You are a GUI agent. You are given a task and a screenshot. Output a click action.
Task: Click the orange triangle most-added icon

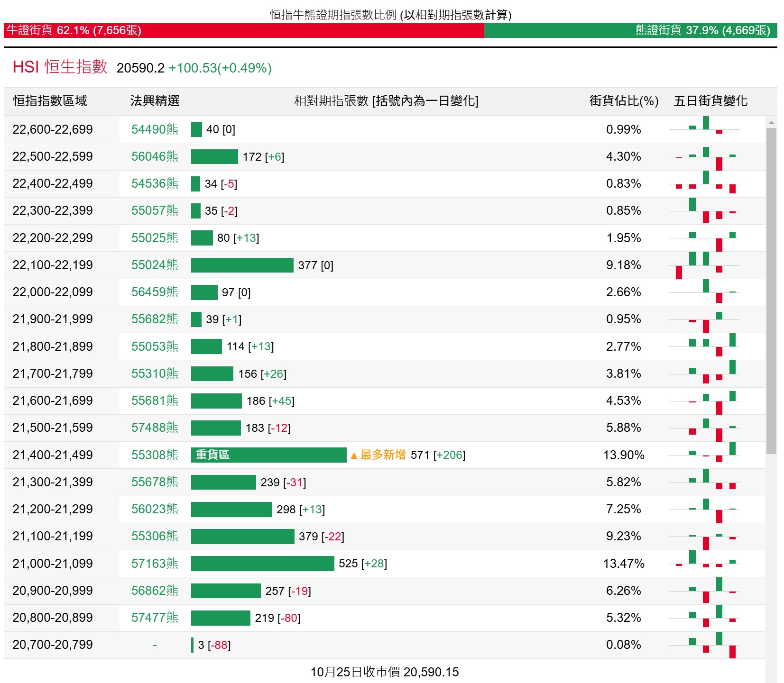point(353,456)
